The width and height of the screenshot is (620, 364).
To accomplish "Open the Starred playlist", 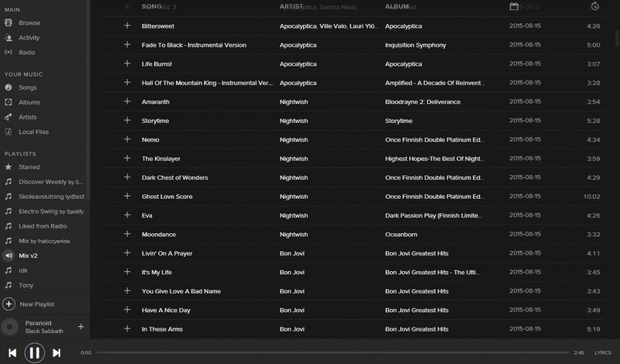I will tap(29, 167).
